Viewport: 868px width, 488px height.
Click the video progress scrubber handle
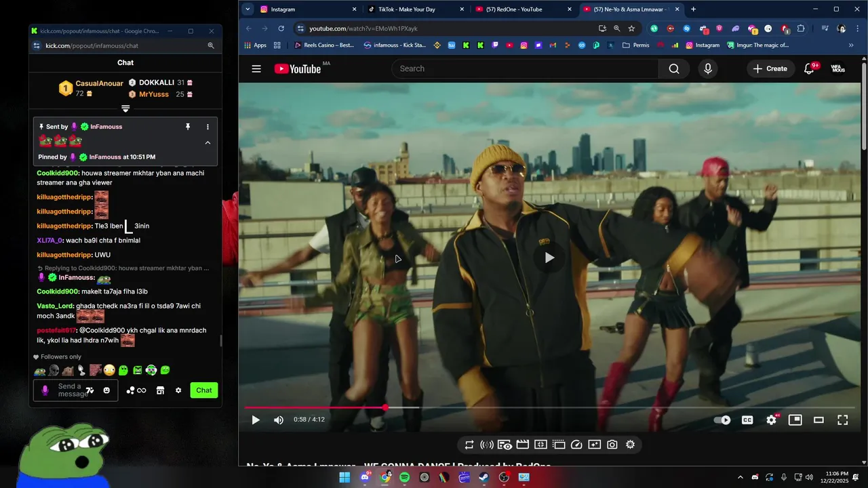point(385,407)
